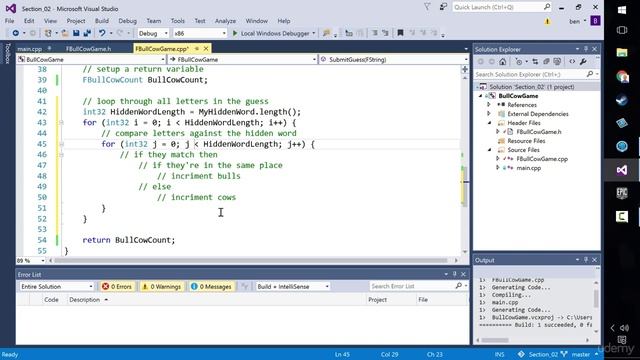640x360 pixels.
Task: Open the Analyze menu
Action: [x=225, y=21]
